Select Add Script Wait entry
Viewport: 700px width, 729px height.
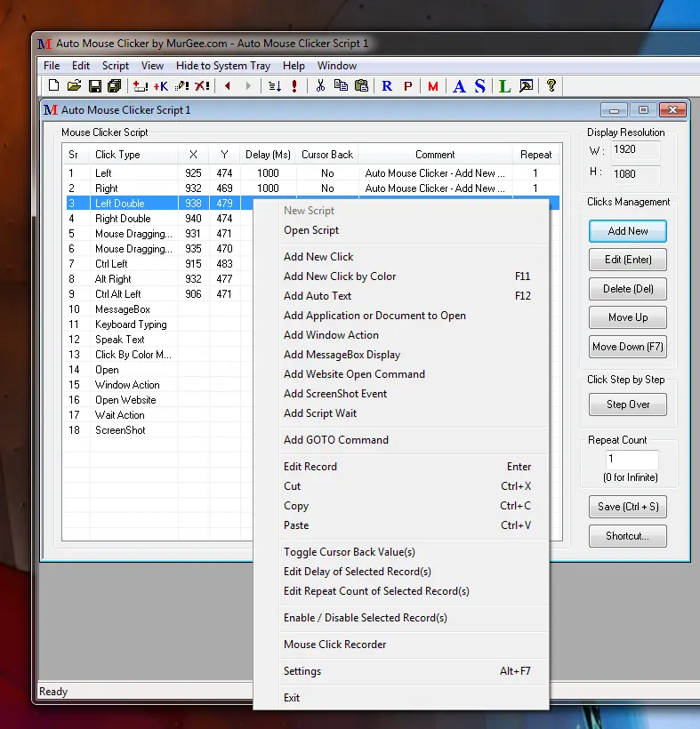point(401,413)
